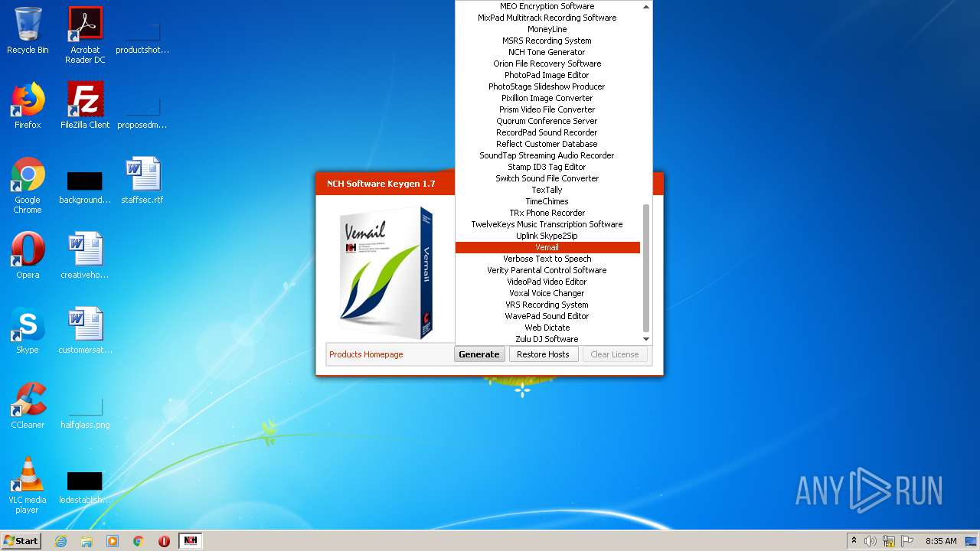Pick WavePad Sound Editor entry
Image resolution: width=980 pixels, height=551 pixels.
[x=547, y=316]
